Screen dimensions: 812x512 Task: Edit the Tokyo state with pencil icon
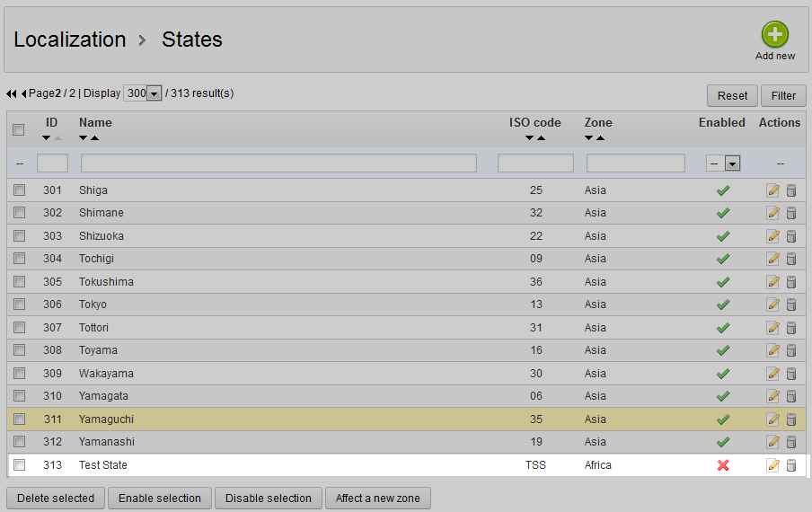(772, 305)
